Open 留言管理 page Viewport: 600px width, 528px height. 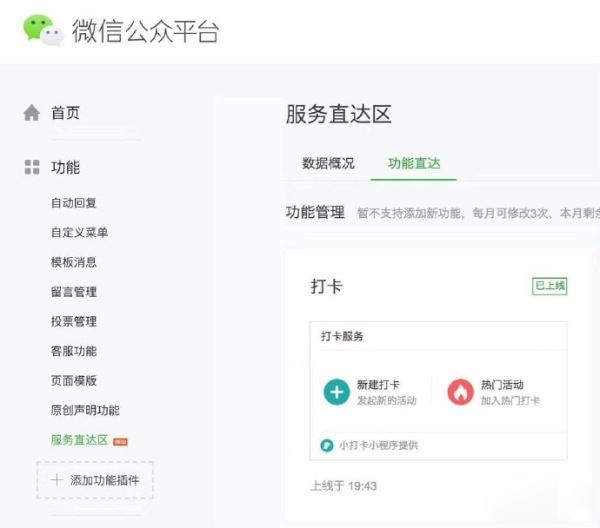pos(74,292)
